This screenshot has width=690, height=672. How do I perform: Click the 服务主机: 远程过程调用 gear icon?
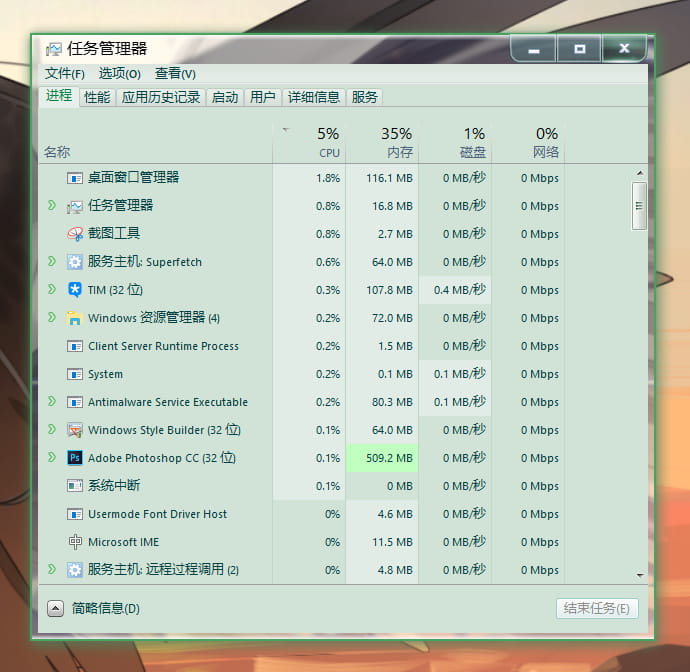[x=75, y=570]
